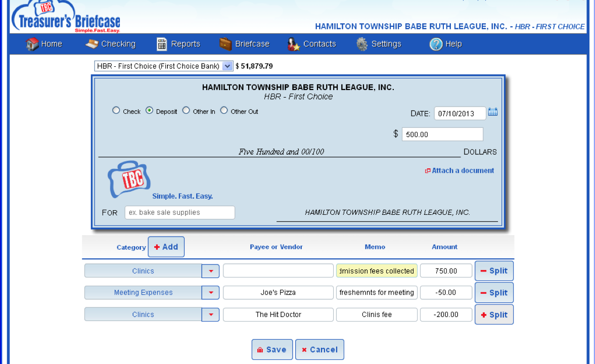Click the amount field showing 500.00

tap(442, 134)
